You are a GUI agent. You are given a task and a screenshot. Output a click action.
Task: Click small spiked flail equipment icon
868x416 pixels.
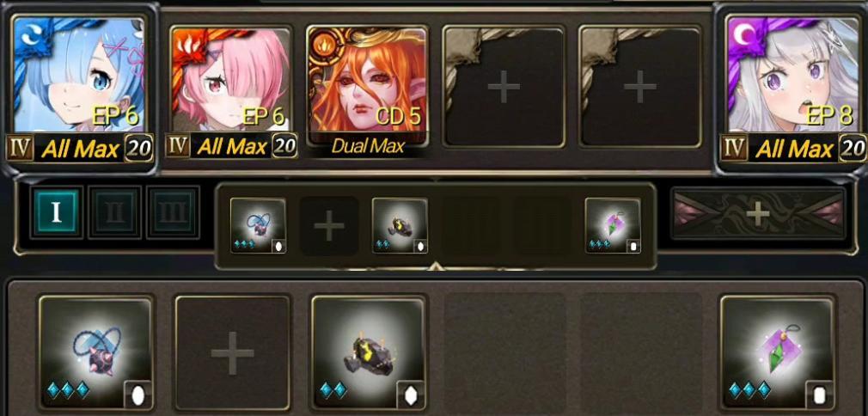[258, 225]
